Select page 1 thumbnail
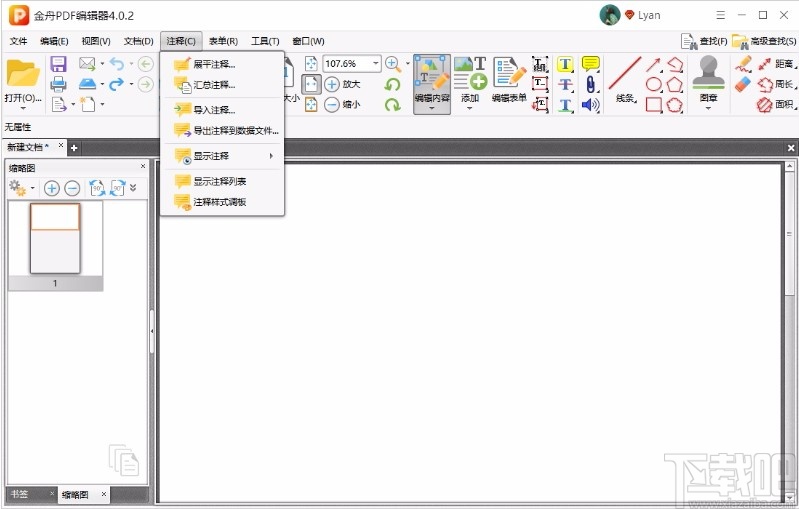799x509 pixels. (55, 238)
